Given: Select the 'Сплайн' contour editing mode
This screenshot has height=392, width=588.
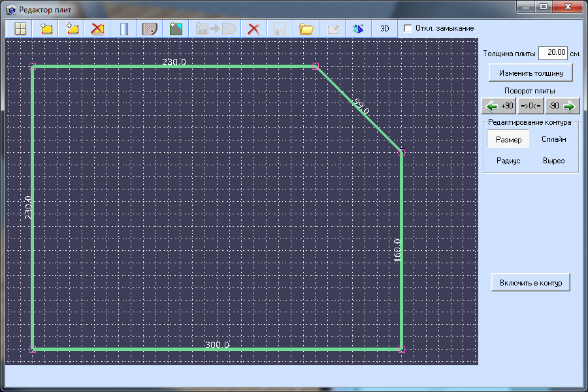Looking at the screenshot, I should [x=553, y=139].
